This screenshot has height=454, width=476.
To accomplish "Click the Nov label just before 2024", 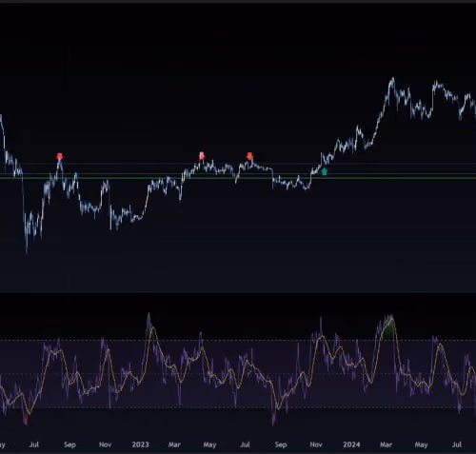I will (x=316, y=444).
